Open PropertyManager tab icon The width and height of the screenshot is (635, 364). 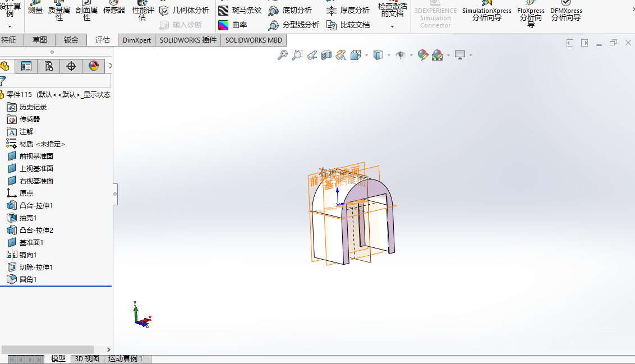coord(26,66)
